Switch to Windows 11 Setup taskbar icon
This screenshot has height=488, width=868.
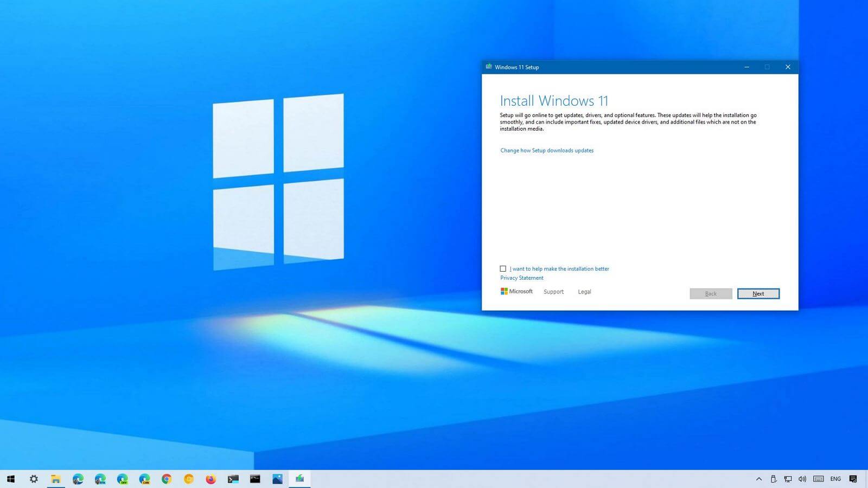299,479
